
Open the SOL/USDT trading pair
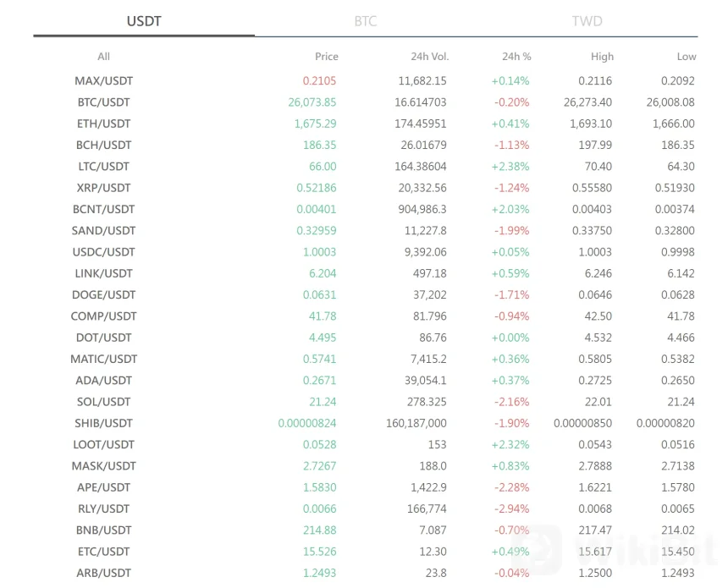coord(103,402)
